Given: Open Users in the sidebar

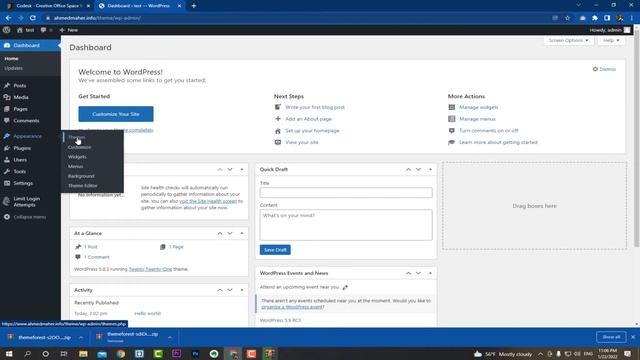Looking at the screenshot, I should tap(20, 160).
